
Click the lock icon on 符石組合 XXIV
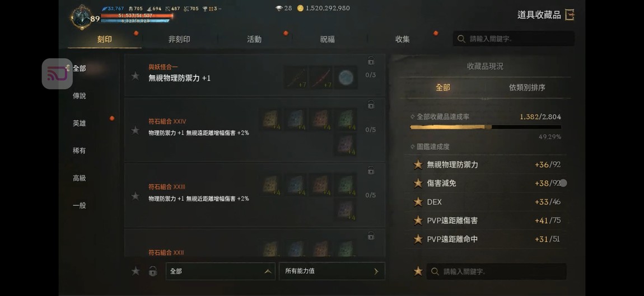[371, 104]
